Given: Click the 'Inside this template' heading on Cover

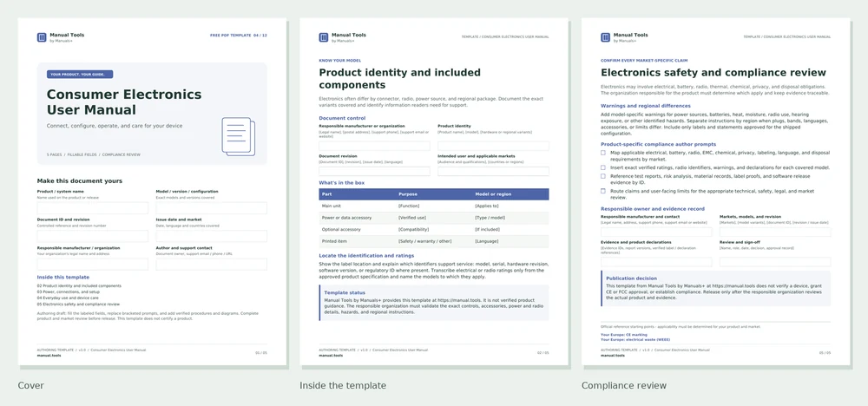Looking at the screenshot, I should click(x=63, y=277).
